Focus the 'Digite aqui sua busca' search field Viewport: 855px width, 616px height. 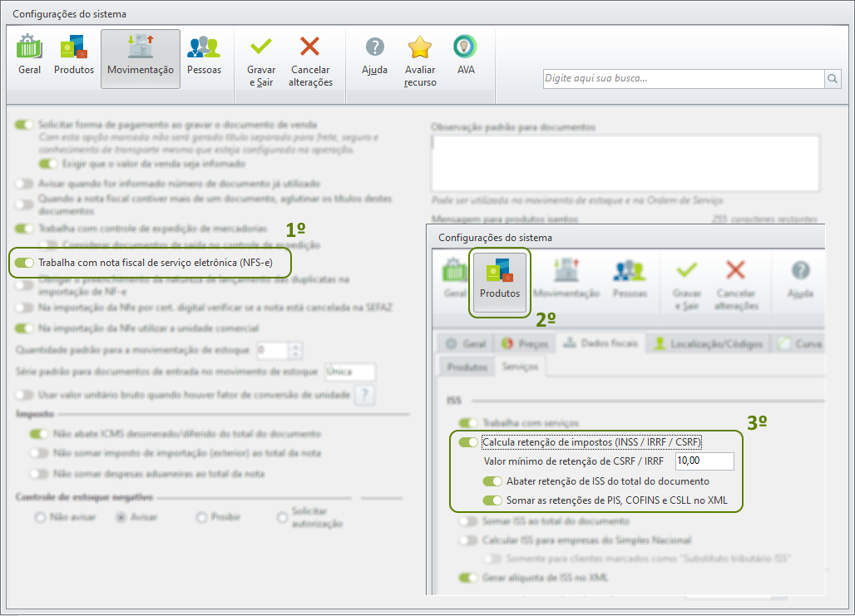click(684, 78)
